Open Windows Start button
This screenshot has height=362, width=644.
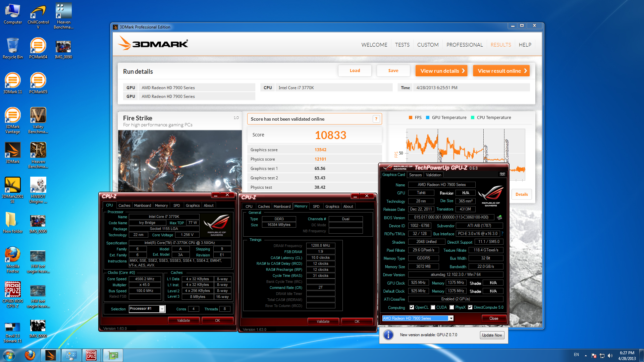9,355
